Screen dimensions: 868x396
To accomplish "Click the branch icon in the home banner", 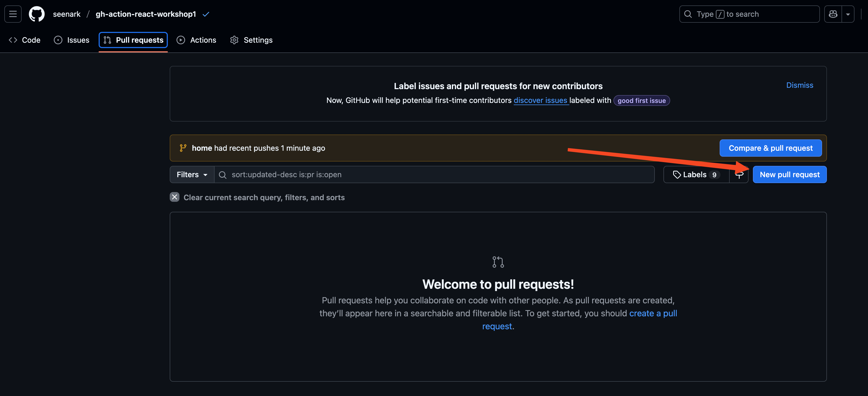I will [x=183, y=148].
